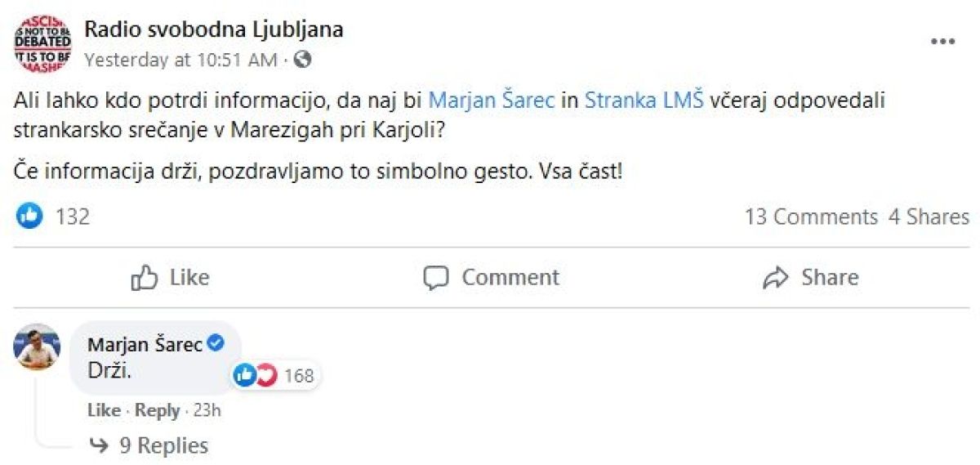Reply to Marjan Šarec's comment

pos(157,410)
